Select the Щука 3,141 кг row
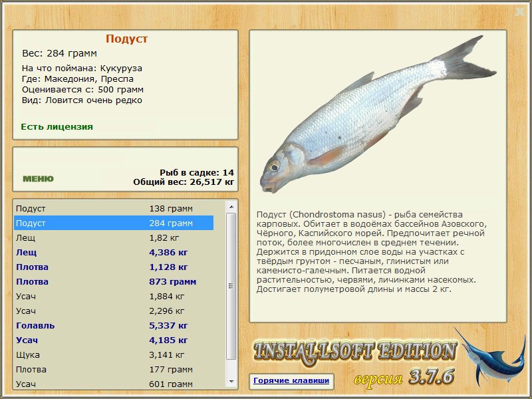The height and width of the screenshot is (399, 532). pos(114,355)
